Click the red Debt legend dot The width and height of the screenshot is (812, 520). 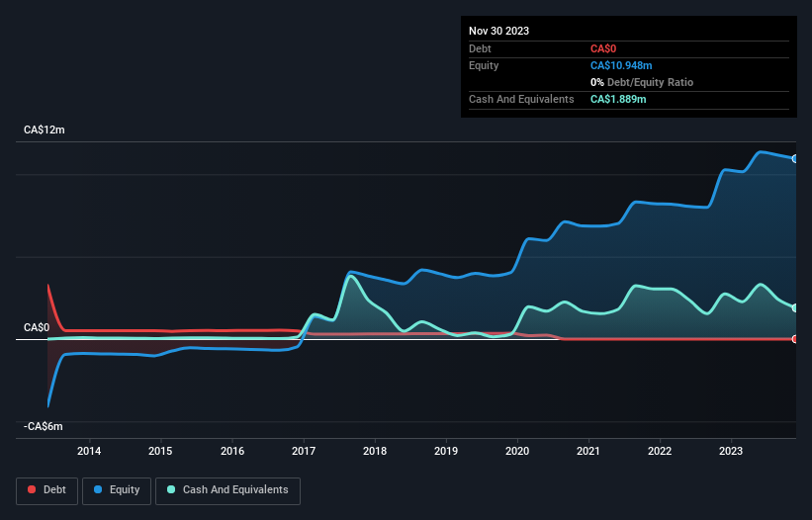(x=32, y=489)
